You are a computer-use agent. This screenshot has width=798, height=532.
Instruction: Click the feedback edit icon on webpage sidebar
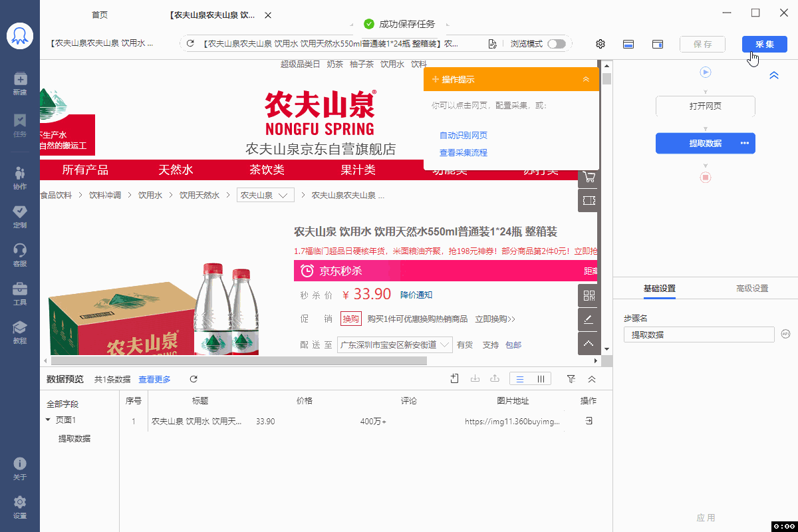coord(589,319)
